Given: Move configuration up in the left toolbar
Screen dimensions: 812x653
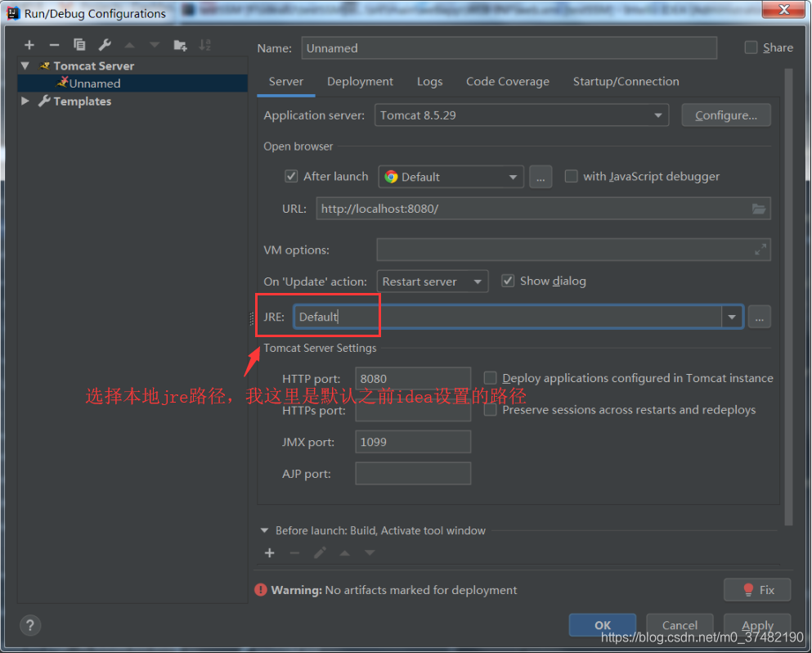Looking at the screenshot, I should pos(130,45).
